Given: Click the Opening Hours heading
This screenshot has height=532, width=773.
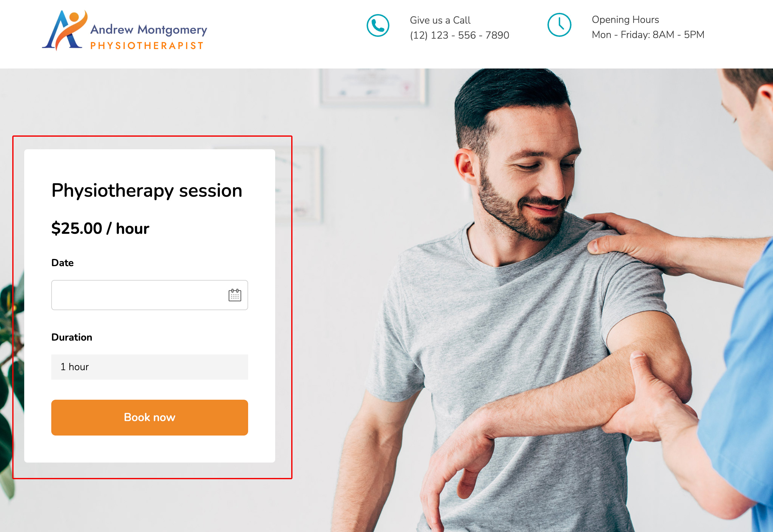Looking at the screenshot, I should pos(625,20).
